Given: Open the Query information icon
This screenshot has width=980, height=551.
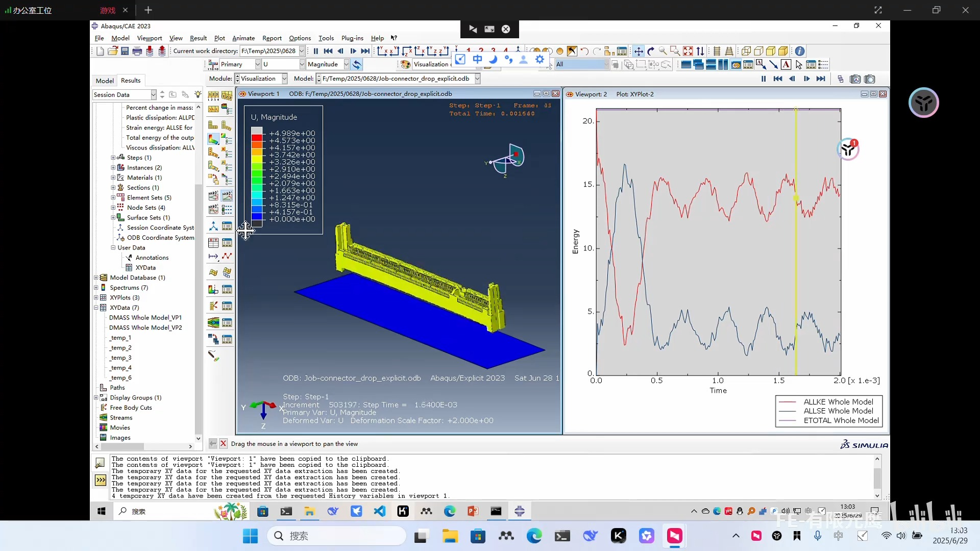Looking at the screenshot, I should click(800, 51).
